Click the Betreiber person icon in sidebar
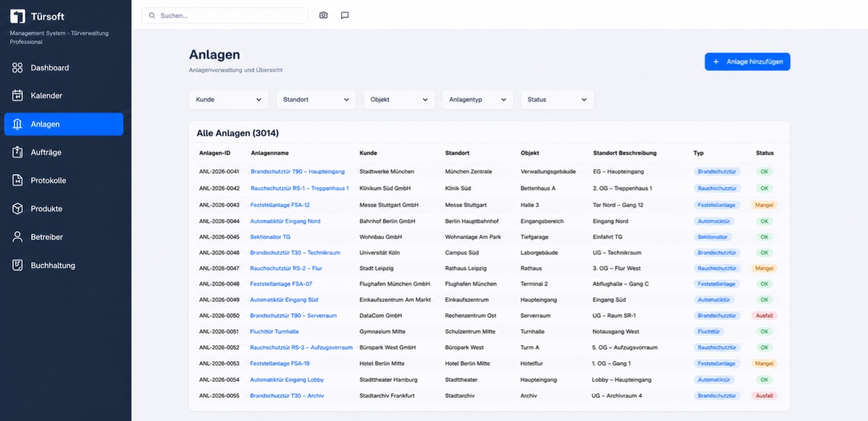 (x=18, y=237)
